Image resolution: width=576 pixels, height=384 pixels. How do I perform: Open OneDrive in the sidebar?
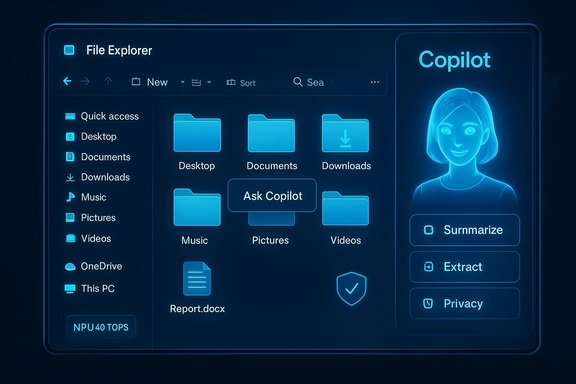[94, 266]
